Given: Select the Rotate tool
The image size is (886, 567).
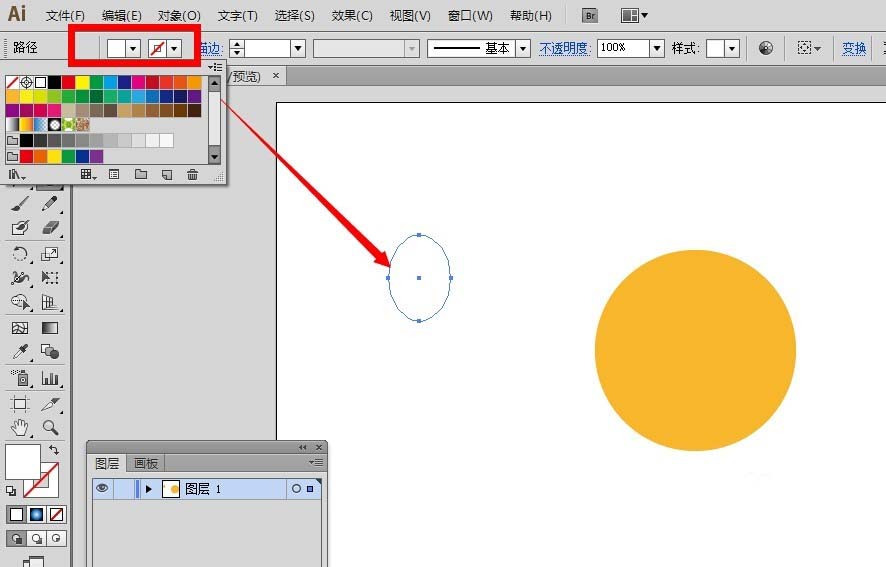Looking at the screenshot, I should pyautogui.click(x=20, y=254).
